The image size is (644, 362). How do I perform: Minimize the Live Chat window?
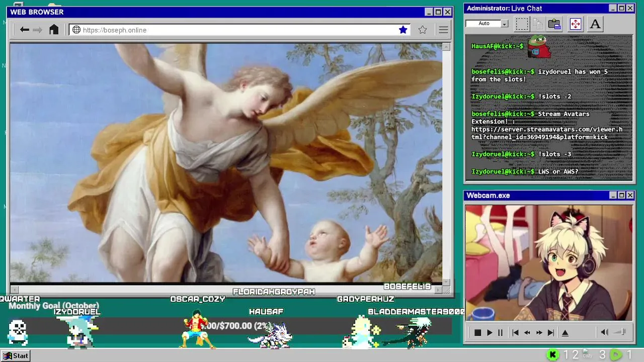612,8
